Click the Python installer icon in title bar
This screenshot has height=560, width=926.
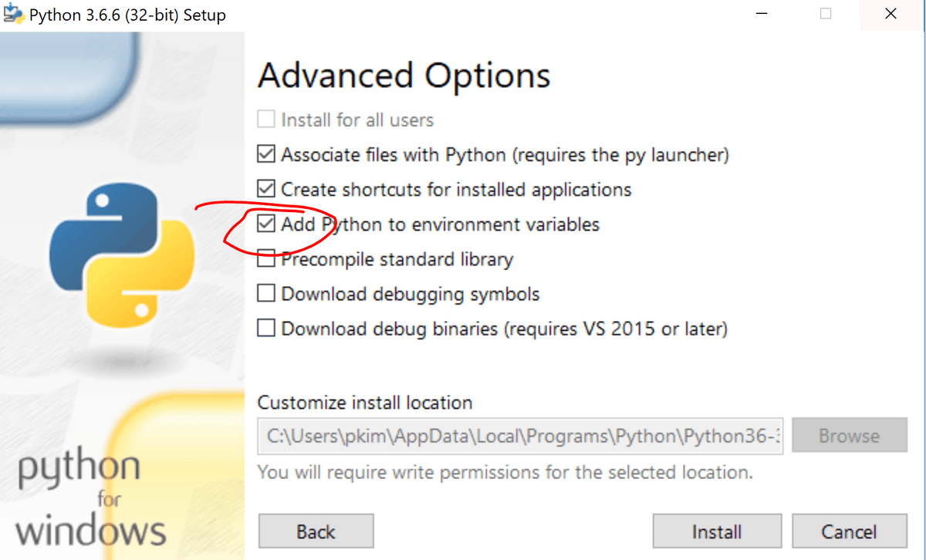pos(14,15)
